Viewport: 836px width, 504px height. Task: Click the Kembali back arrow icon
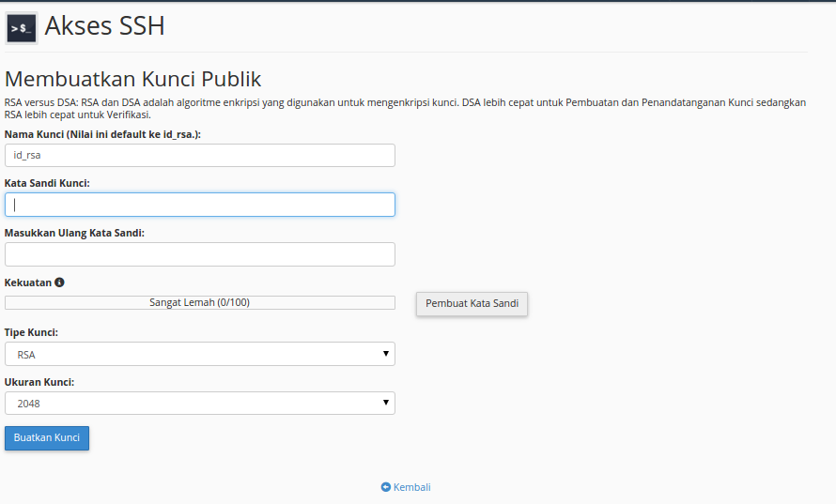pyautogui.click(x=386, y=487)
